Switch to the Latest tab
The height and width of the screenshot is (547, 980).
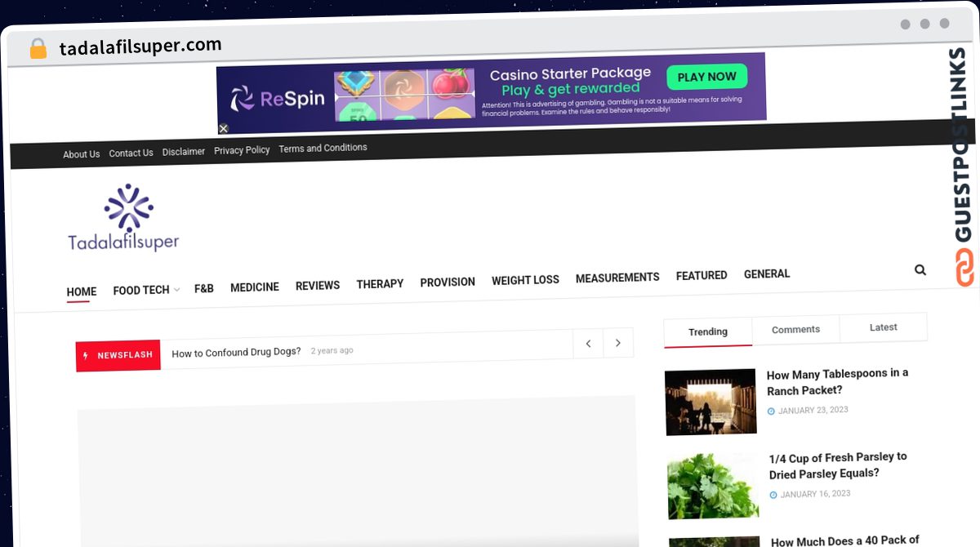[883, 327]
